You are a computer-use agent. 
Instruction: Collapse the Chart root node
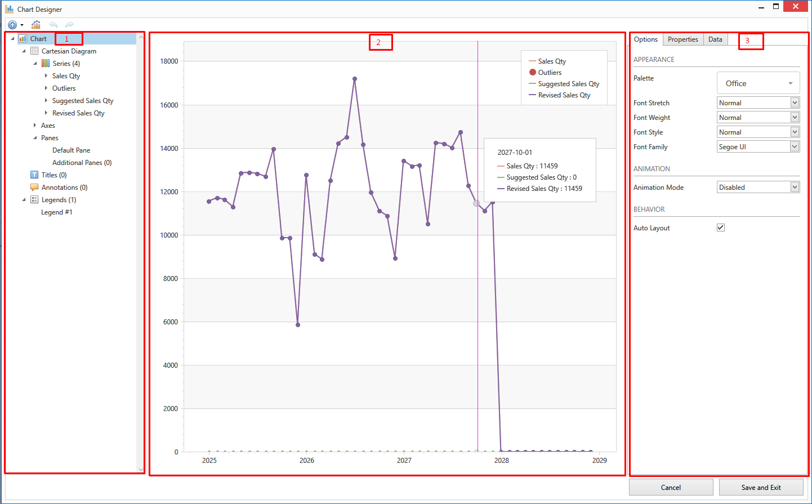tap(12, 39)
